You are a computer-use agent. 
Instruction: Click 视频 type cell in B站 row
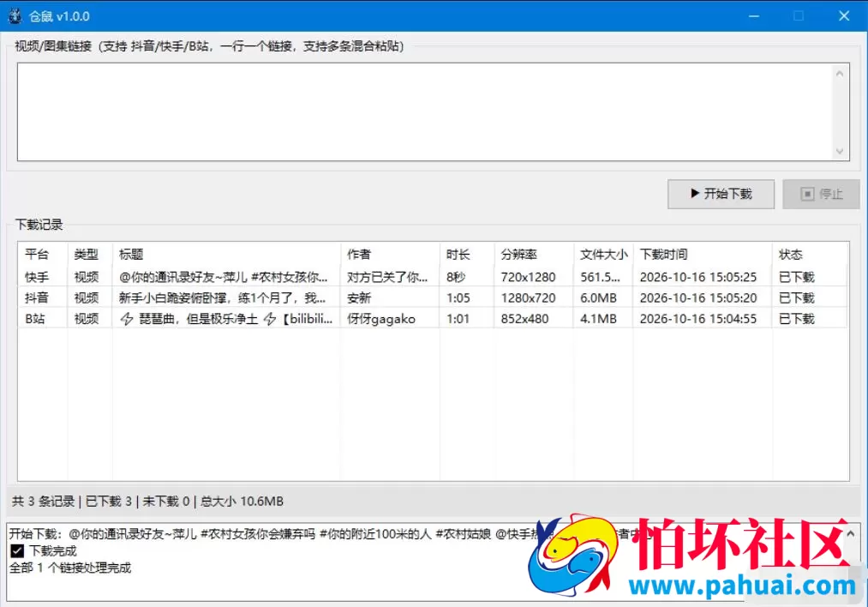87,319
